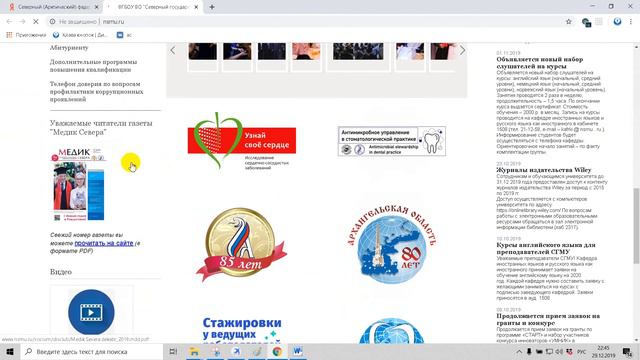The image size is (640, 360).
Task: Open File Explorer from the taskbar
Action: 194,351
